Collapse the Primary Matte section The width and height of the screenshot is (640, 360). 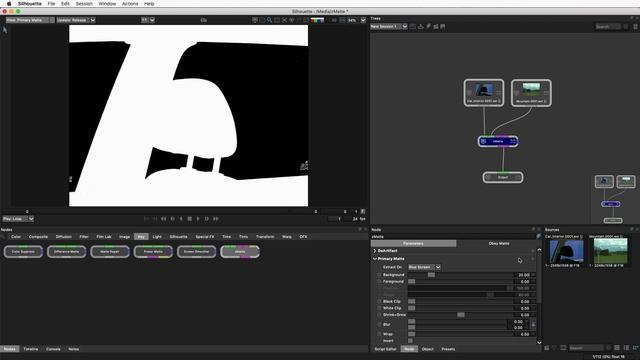click(374, 259)
